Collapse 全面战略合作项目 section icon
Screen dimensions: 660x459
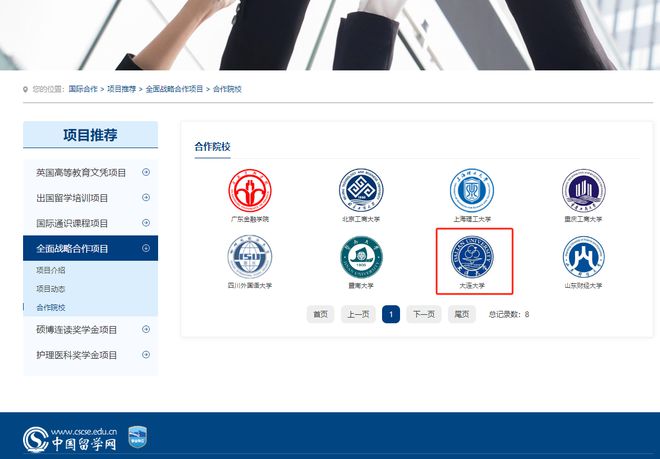point(146,248)
